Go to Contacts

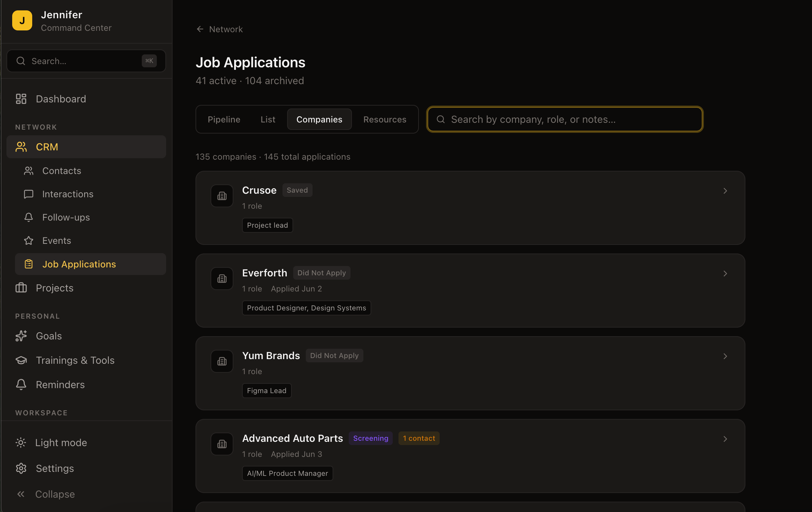pos(91,171)
